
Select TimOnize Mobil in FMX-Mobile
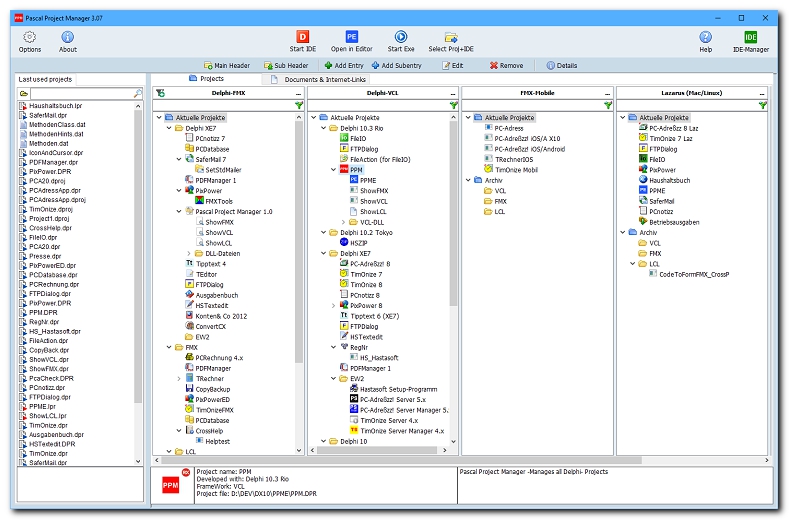516,170
